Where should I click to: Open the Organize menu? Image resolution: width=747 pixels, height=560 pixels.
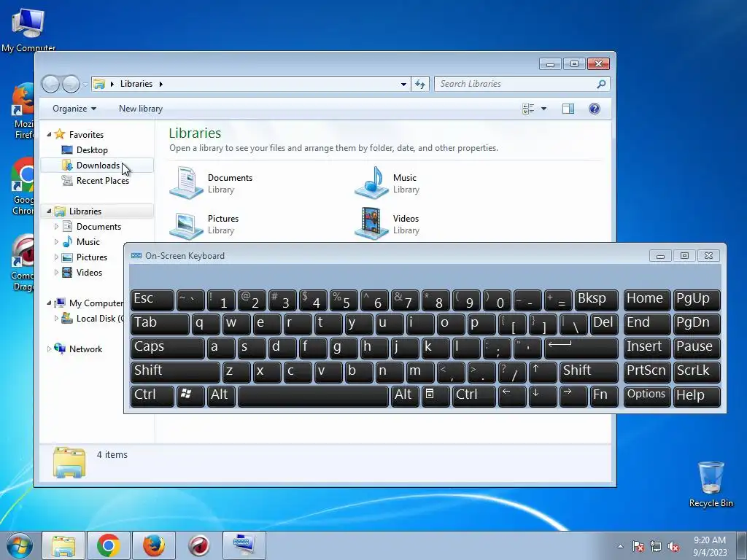click(x=74, y=109)
